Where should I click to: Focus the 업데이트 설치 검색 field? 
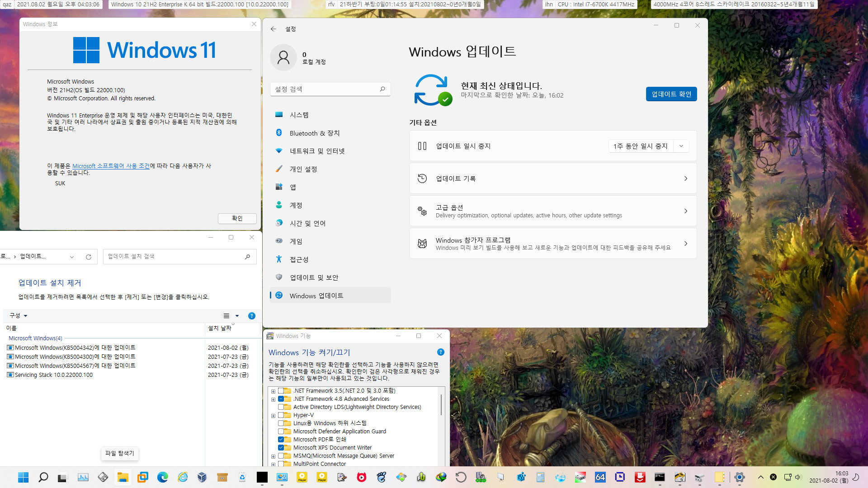(x=179, y=257)
